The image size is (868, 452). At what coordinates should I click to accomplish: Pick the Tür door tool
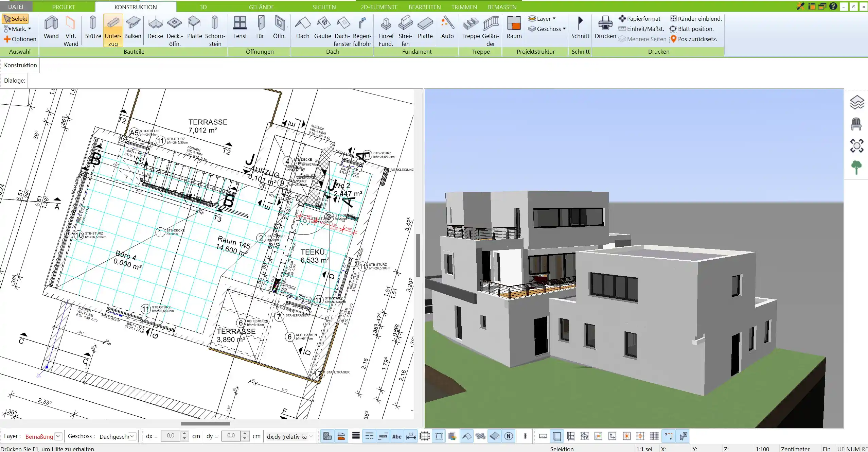pos(260,28)
